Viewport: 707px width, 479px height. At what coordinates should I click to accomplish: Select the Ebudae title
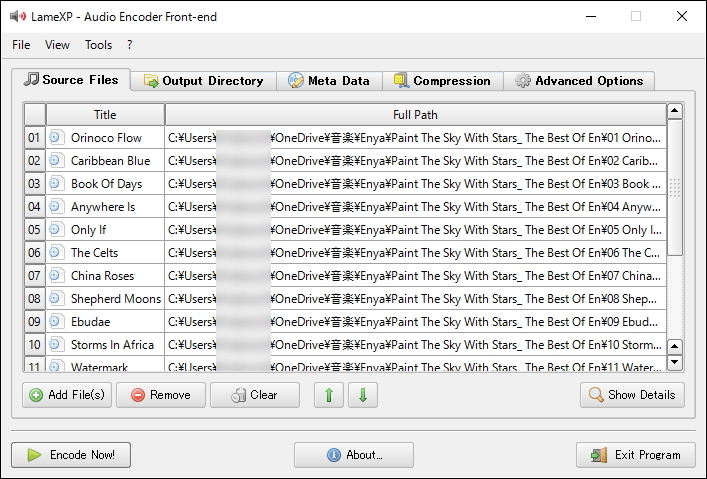click(91, 322)
